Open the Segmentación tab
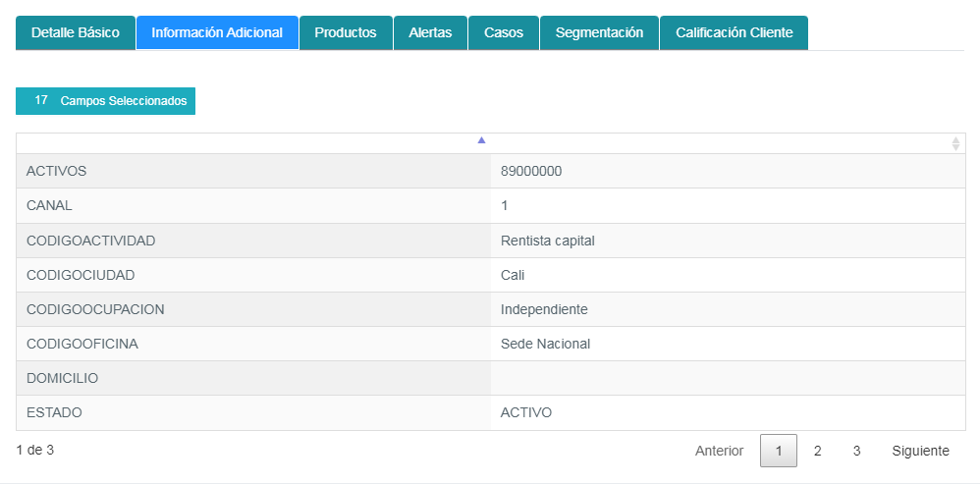The width and height of the screenshot is (980, 484). click(599, 32)
